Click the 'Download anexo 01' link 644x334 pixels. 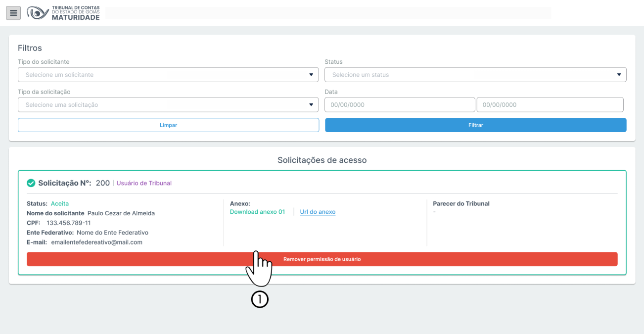tap(257, 212)
